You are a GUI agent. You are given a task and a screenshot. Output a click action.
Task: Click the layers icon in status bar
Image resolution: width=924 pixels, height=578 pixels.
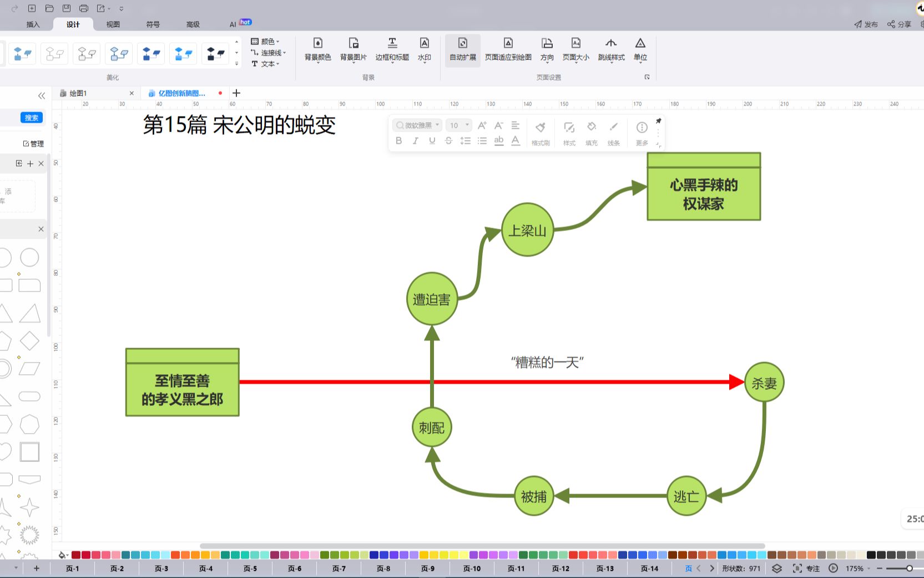pyautogui.click(x=777, y=569)
